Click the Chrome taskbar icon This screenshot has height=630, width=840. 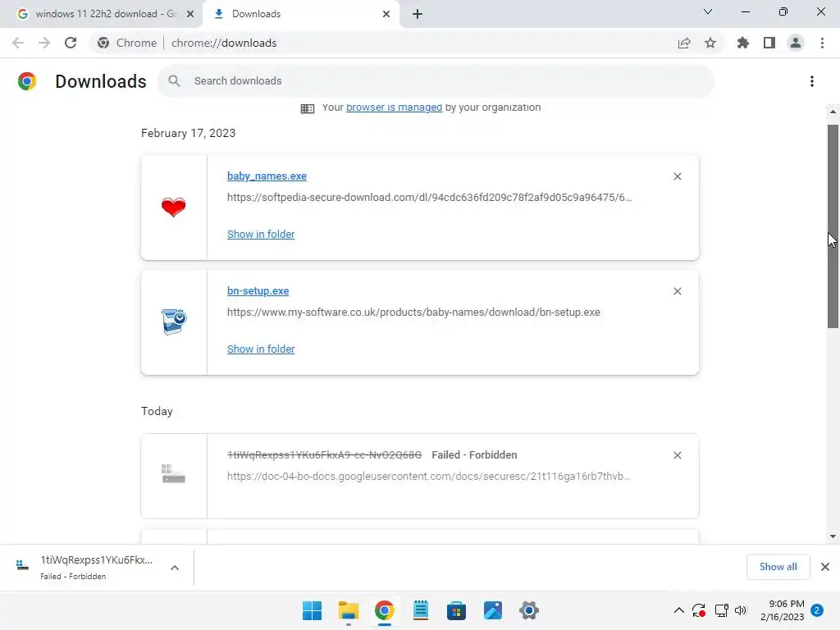click(384, 610)
